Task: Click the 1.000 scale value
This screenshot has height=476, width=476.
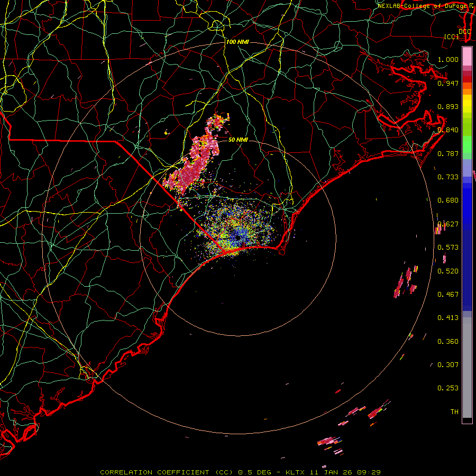Action: [448, 59]
